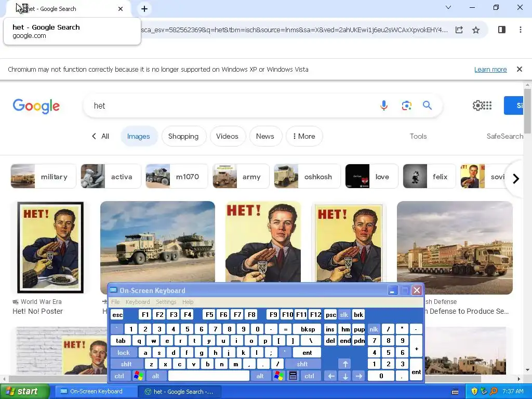Click the tab search chevron in title bar
Image resolution: width=532 pixels, height=399 pixels.
(x=448, y=7)
